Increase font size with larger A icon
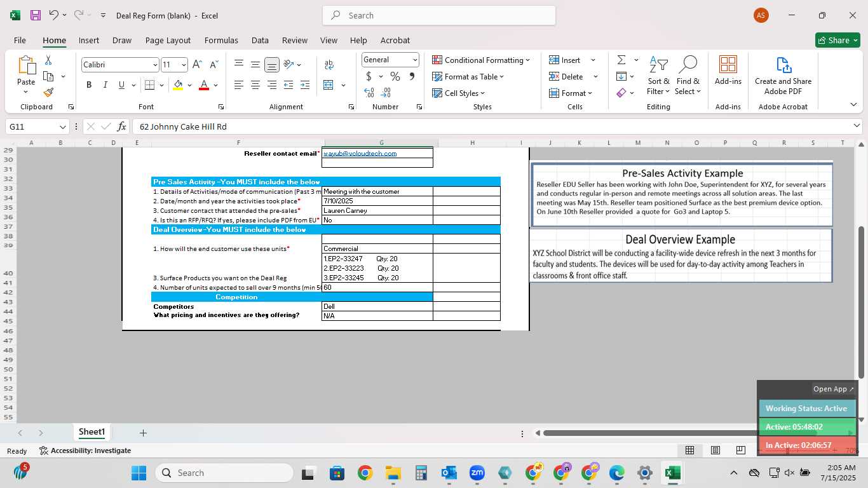 pyautogui.click(x=197, y=64)
